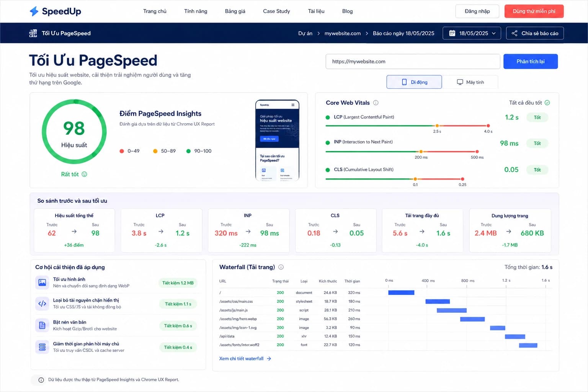This screenshot has width=588, height=392.
Task: Click the Dự án breadcrumb link
Action: coord(305,33)
